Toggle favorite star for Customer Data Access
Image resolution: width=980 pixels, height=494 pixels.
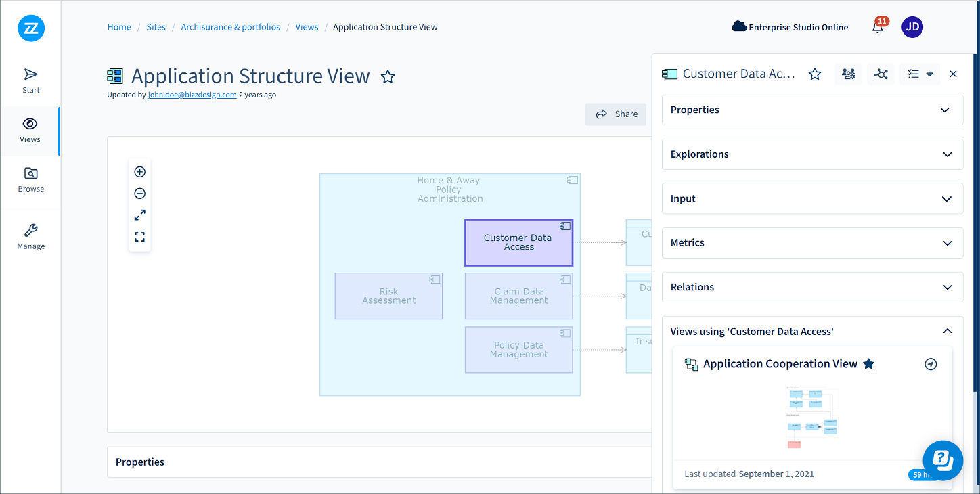pos(815,74)
